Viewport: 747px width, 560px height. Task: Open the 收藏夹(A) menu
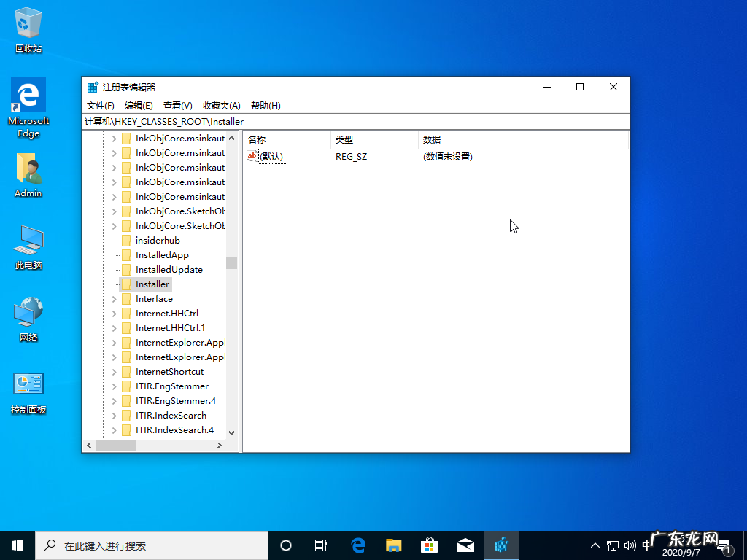coord(221,105)
